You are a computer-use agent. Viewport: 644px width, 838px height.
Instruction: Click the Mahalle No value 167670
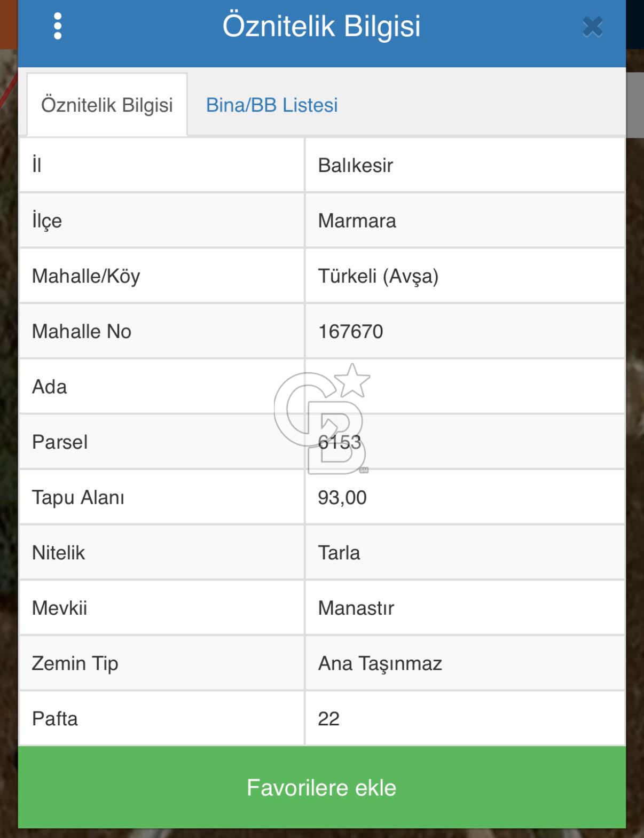[350, 332]
